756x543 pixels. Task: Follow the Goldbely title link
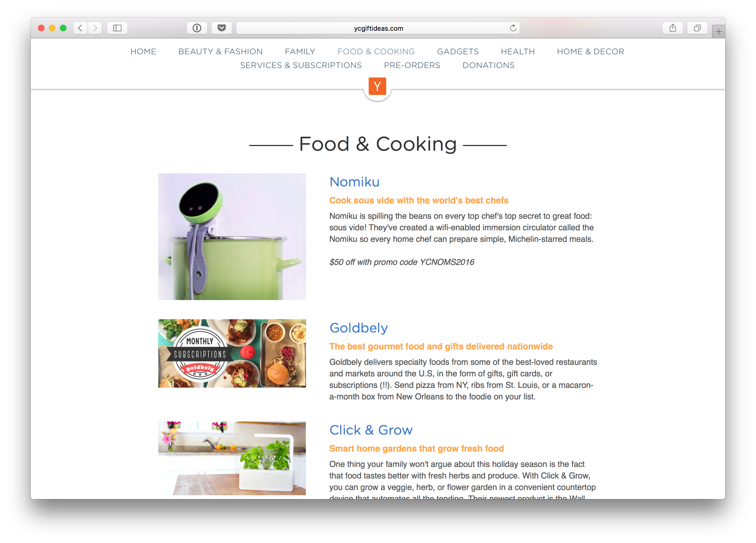tap(359, 328)
